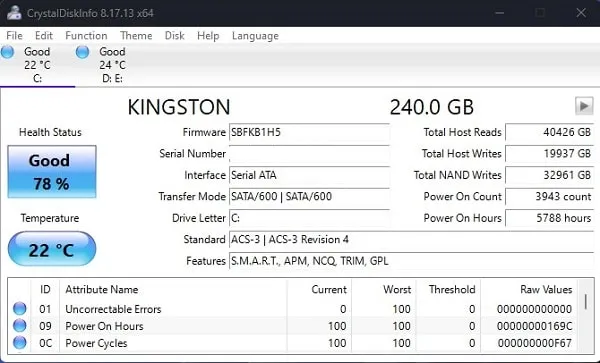Click the Standard field ACS-3 Revision 4
The height and width of the screenshot is (363, 600).
411,239
